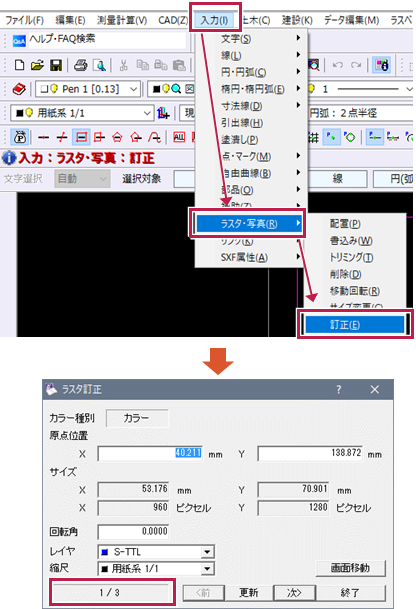The width and height of the screenshot is (416, 609).
Task: Click the 回転角 input field
Action: click(133, 531)
